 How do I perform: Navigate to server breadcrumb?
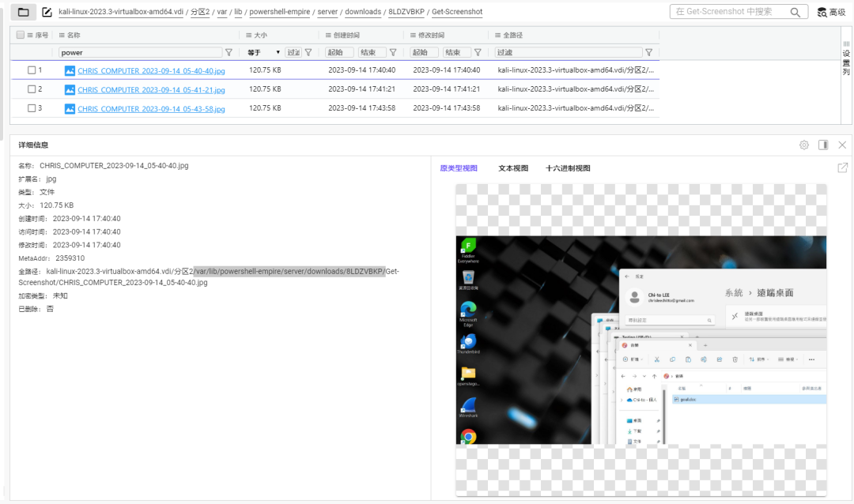tap(327, 11)
